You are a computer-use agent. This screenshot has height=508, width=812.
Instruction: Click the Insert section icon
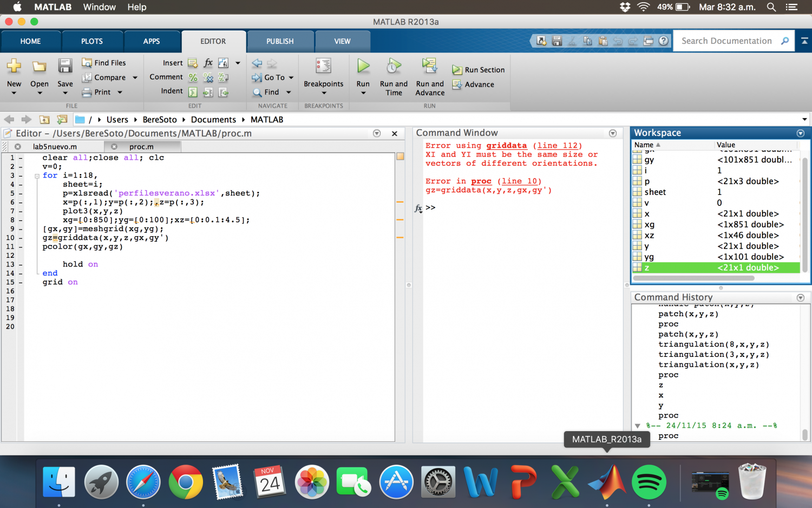(x=193, y=63)
